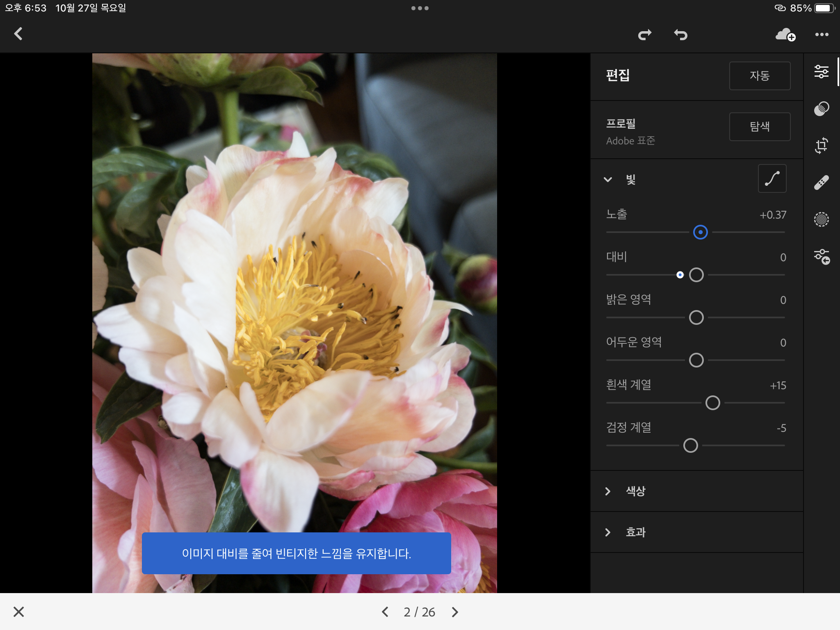Open the tone curve button
840x630 pixels.
click(x=772, y=179)
